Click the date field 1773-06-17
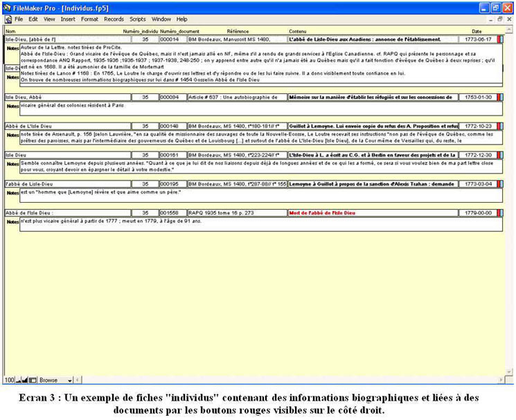The height and width of the screenshot is (420, 516). pyautogui.click(x=478, y=39)
